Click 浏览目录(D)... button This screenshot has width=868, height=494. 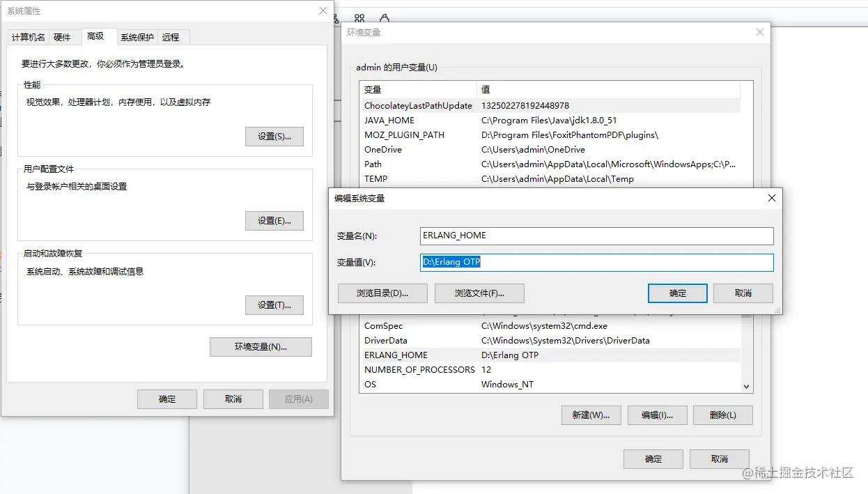(x=382, y=293)
